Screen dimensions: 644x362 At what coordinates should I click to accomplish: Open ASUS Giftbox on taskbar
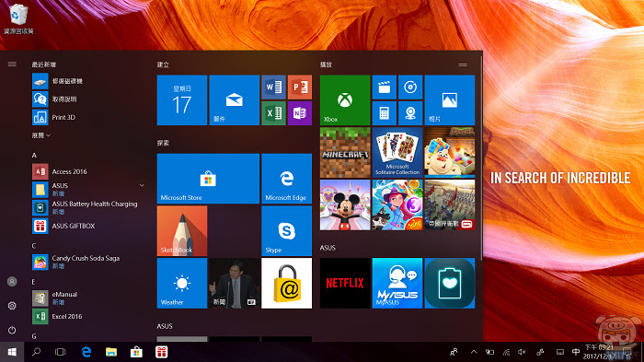pos(161,352)
